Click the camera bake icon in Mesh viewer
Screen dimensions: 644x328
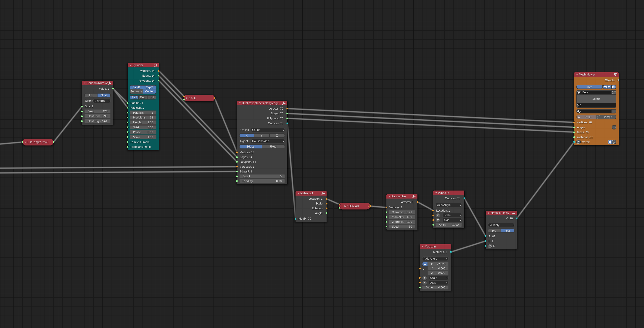[614, 87]
